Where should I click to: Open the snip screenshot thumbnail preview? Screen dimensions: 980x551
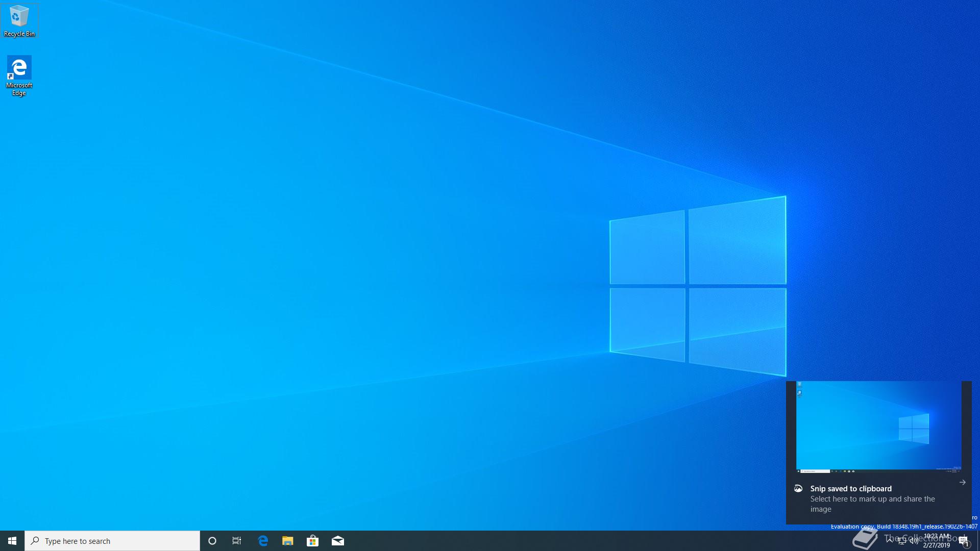click(879, 427)
